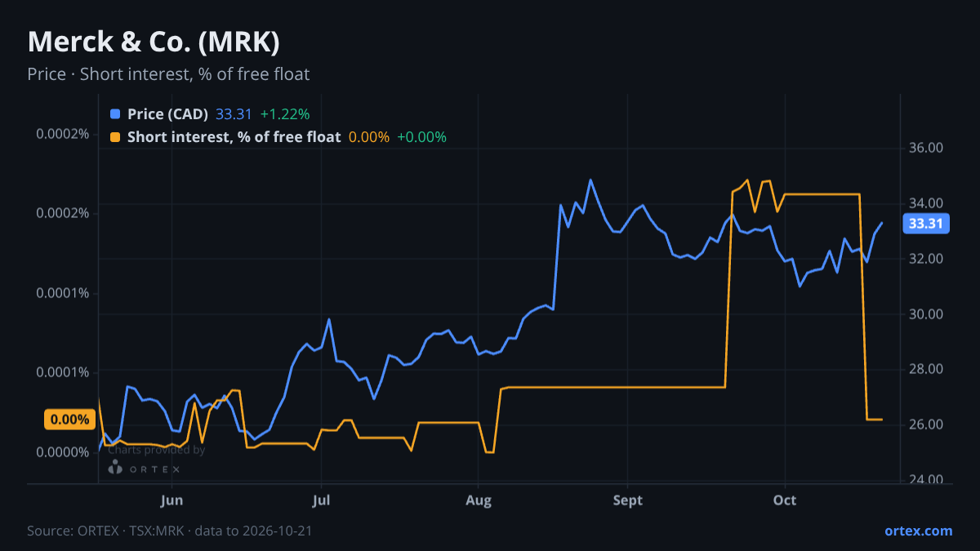Click the 26.00 right axis label
Screen dimensions: 980x551
click(926, 424)
